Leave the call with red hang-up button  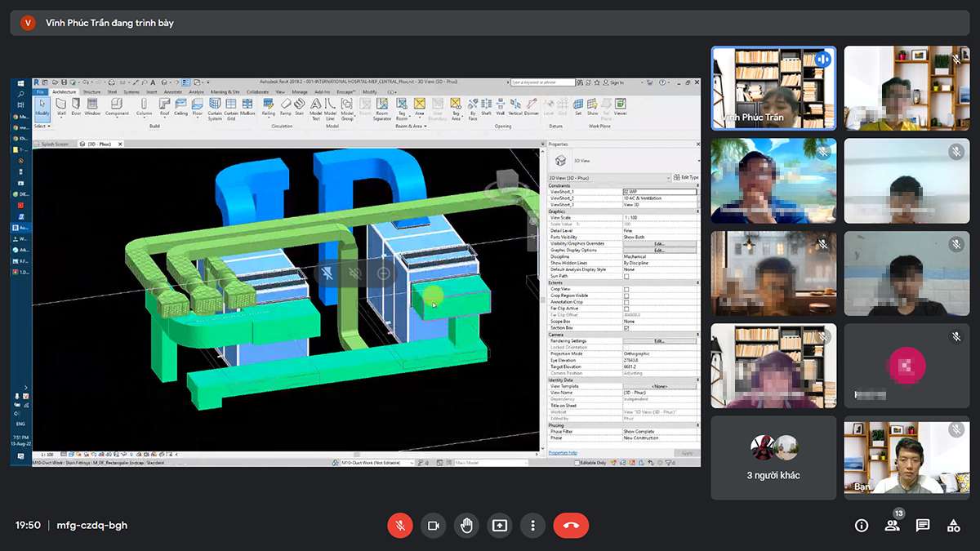[571, 525]
